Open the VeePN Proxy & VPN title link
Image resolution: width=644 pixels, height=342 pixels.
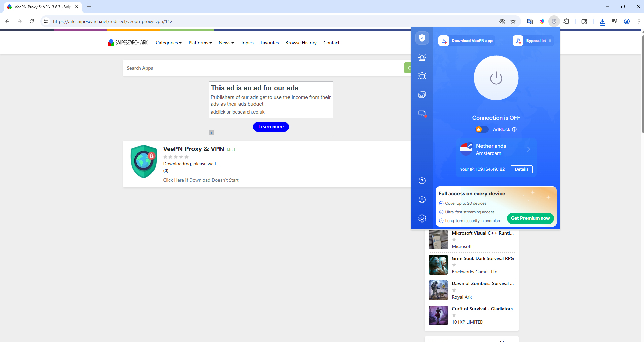[194, 149]
